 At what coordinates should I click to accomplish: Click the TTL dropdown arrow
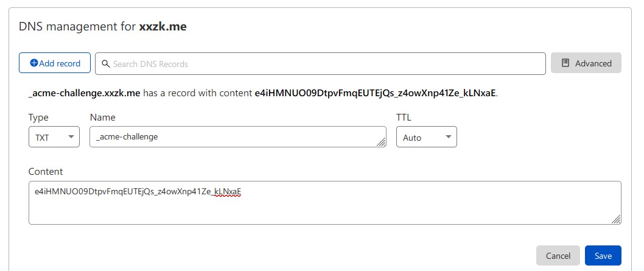[x=449, y=137]
